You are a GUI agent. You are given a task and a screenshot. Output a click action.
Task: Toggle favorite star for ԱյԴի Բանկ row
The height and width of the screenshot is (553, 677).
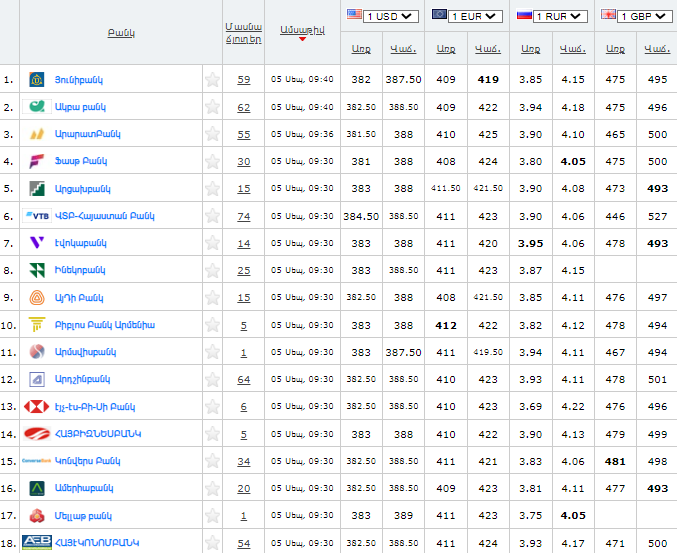point(212,297)
